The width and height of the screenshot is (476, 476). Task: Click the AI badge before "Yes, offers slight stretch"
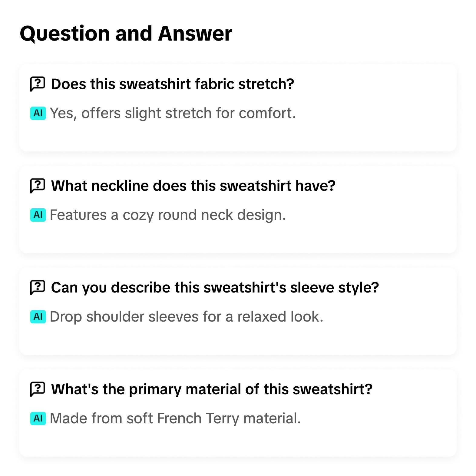coord(38,113)
